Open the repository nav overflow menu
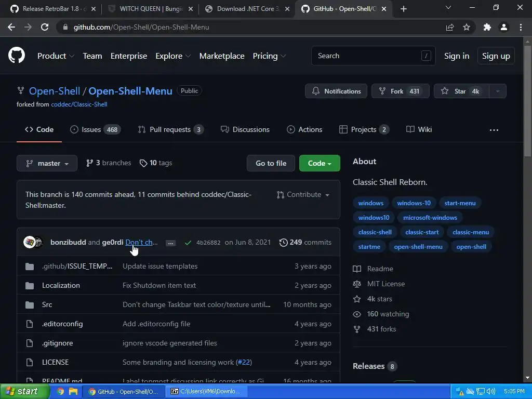532x399 pixels. click(494, 130)
